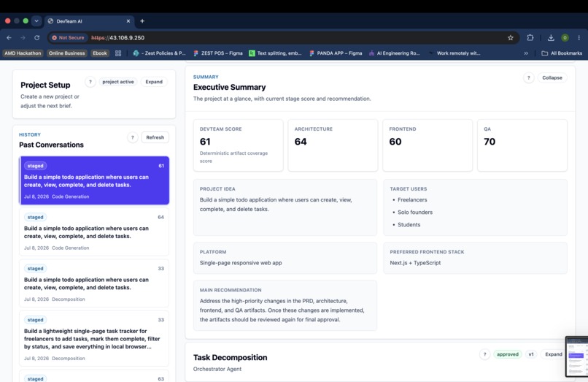Click the v1 version badge
Image resolution: width=588 pixels, height=382 pixels.
click(x=531, y=354)
